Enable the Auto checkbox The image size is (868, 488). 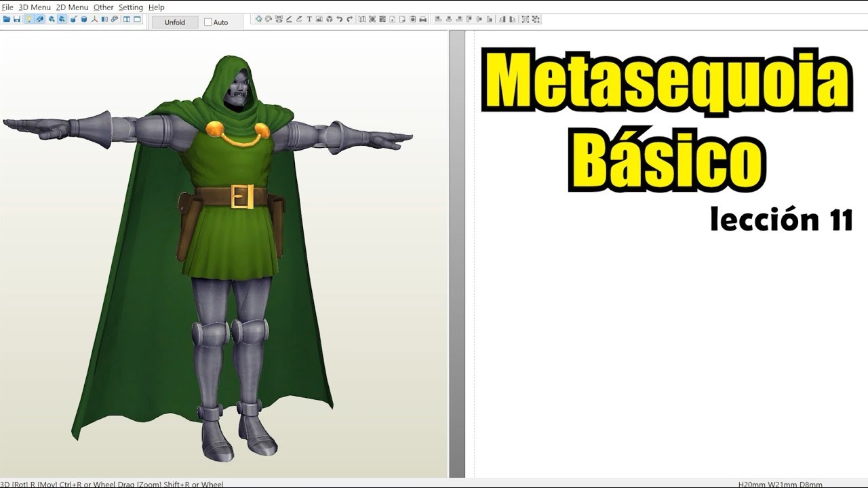(208, 22)
